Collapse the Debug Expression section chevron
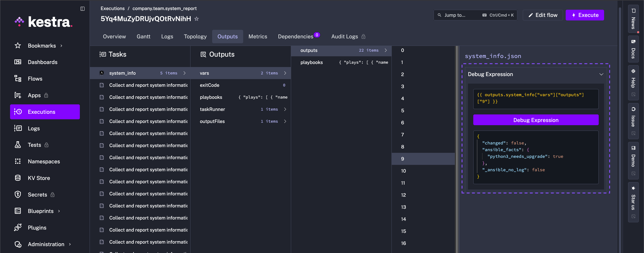This screenshot has width=644, height=253. [601, 74]
